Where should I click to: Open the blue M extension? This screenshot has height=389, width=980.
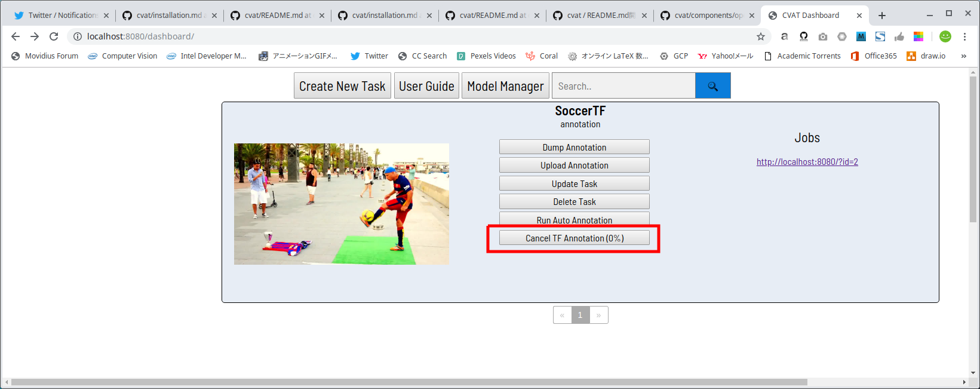coord(861,36)
